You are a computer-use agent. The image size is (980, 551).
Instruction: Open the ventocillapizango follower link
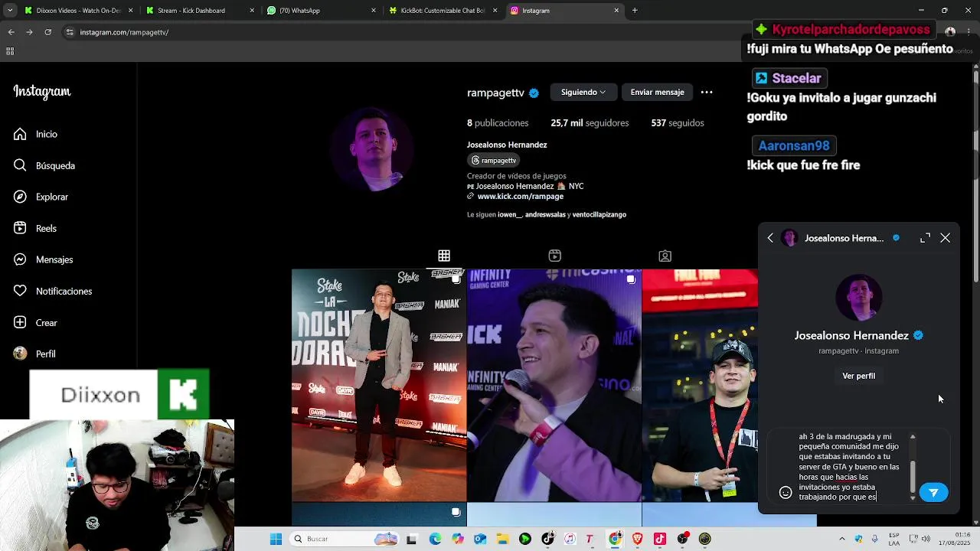tap(599, 215)
